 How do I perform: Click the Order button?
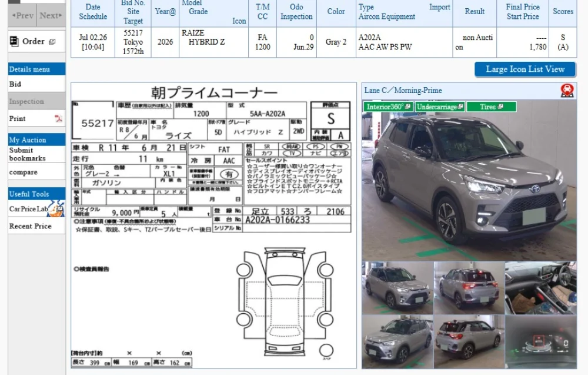pos(36,41)
